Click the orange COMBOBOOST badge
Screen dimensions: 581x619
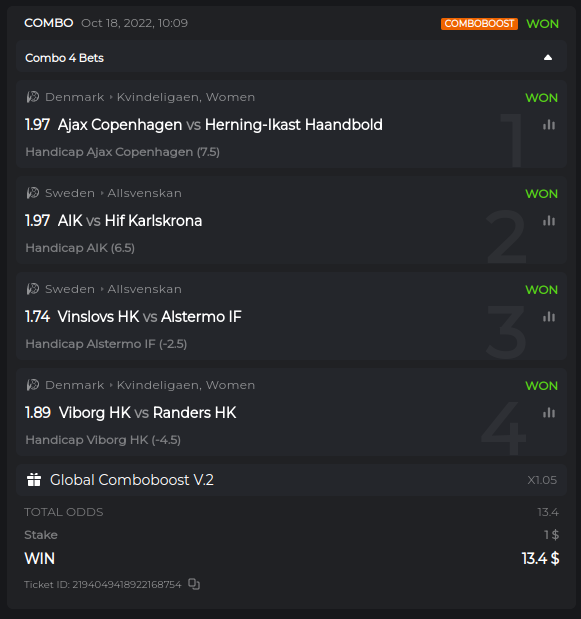point(479,24)
